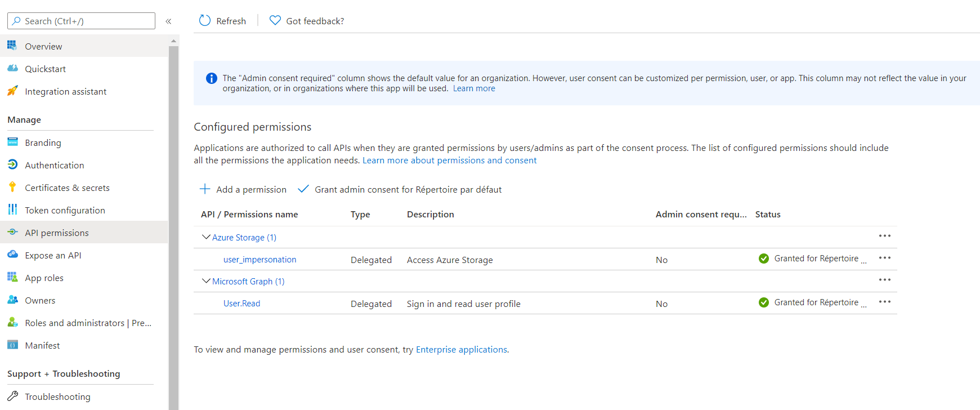Grant admin consent for Répertoire par défaut

coord(400,189)
